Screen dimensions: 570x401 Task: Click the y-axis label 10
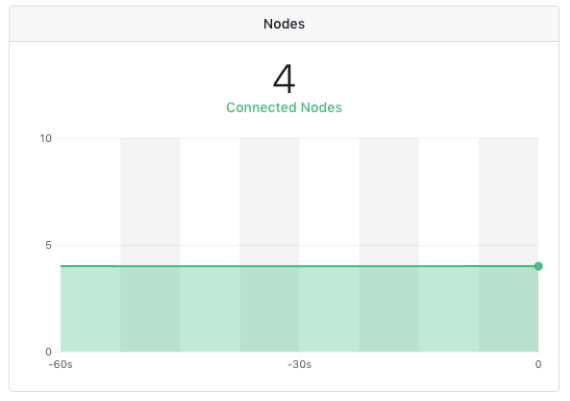pos(46,138)
